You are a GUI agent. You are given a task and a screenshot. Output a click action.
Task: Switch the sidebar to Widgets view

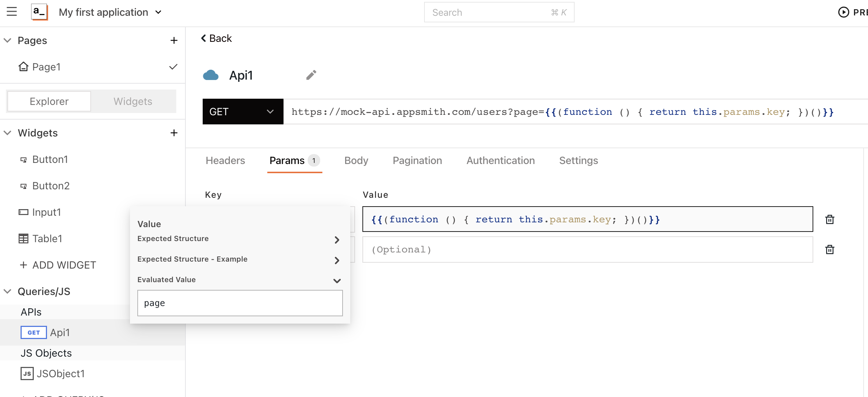pos(133,101)
